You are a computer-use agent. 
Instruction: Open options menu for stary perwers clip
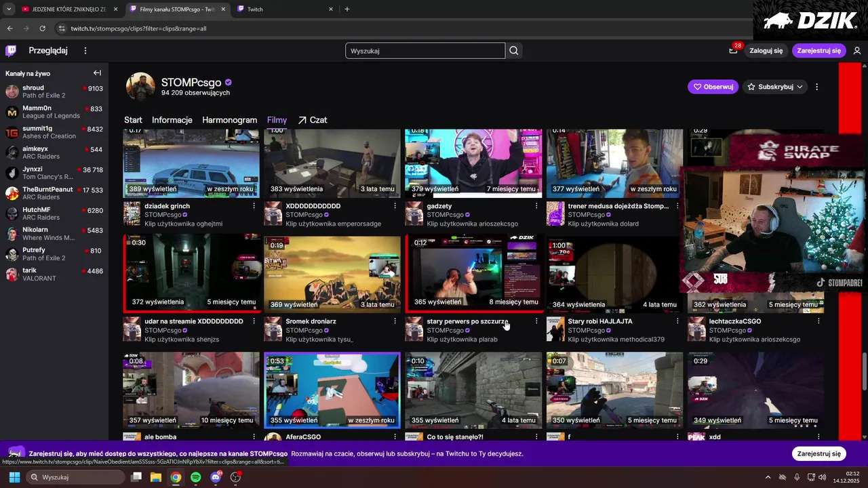(x=536, y=321)
